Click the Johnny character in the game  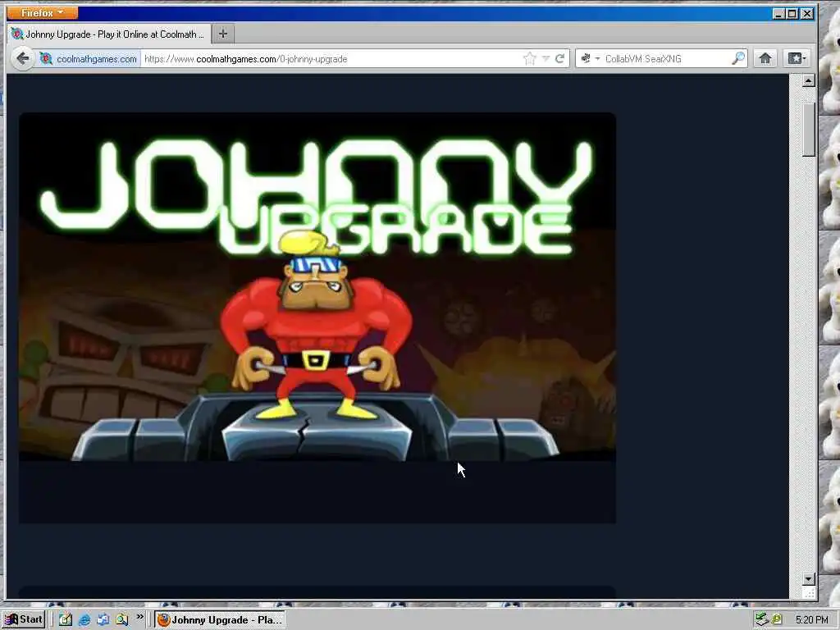pyautogui.click(x=316, y=326)
